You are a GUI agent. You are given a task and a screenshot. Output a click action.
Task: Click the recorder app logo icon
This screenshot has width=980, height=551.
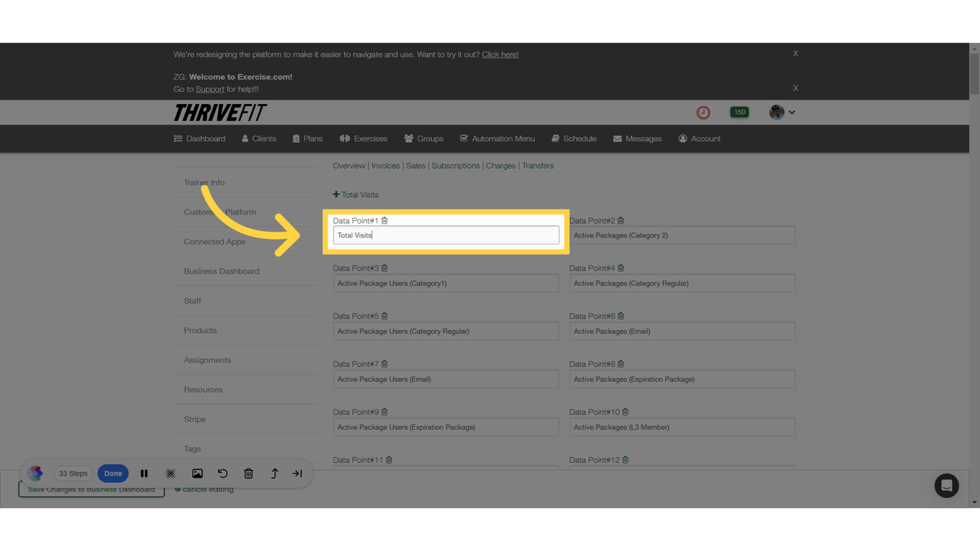36,474
